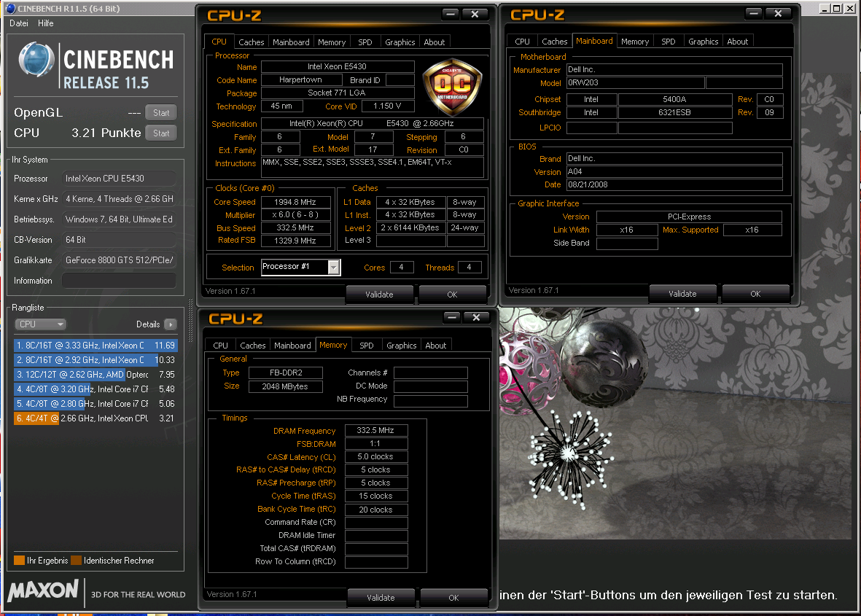Viewport: 861px width, 616px height.
Task: Switch to Memory tab in top-left CPU-Z
Action: click(332, 42)
